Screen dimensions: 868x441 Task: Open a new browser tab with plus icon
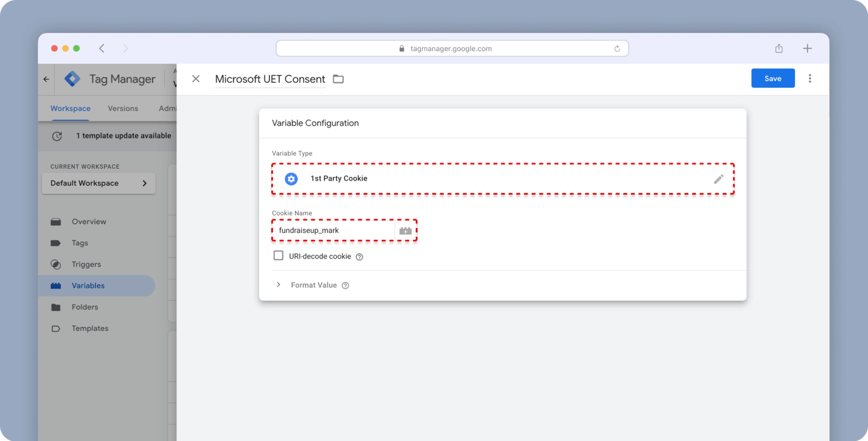(807, 49)
